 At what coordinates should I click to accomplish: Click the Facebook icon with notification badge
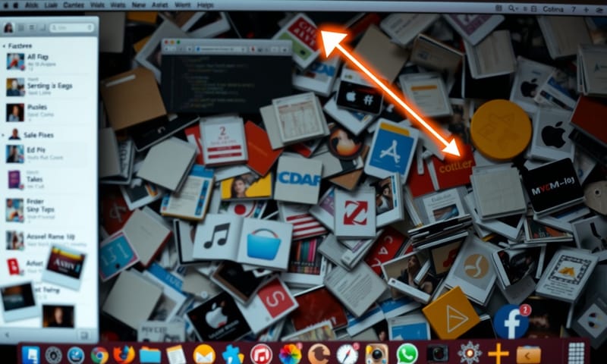click(511, 322)
